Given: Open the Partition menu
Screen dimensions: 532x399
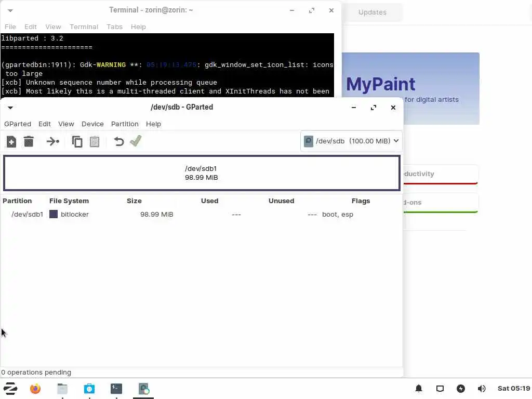Looking at the screenshot, I should tap(125, 124).
